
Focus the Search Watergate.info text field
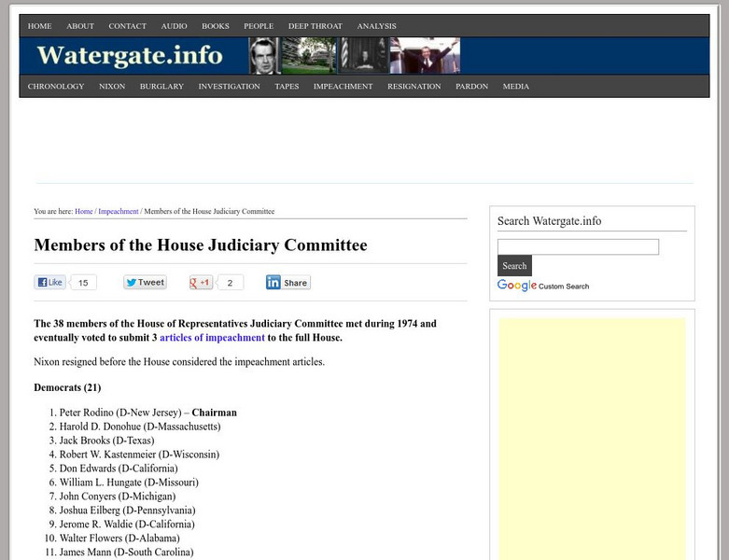point(578,246)
